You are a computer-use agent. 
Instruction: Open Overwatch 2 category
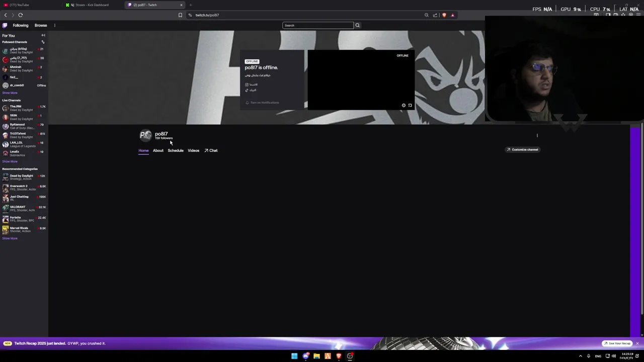click(24, 188)
